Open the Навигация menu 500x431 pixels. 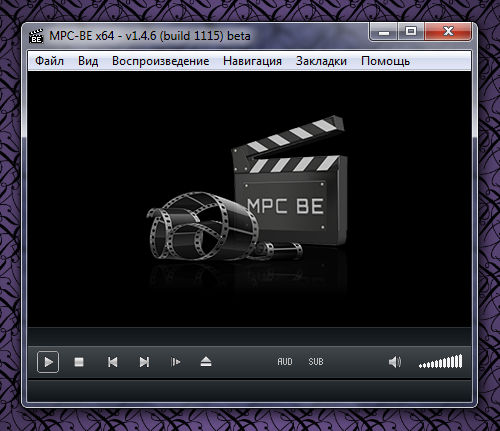pos(252,61)
